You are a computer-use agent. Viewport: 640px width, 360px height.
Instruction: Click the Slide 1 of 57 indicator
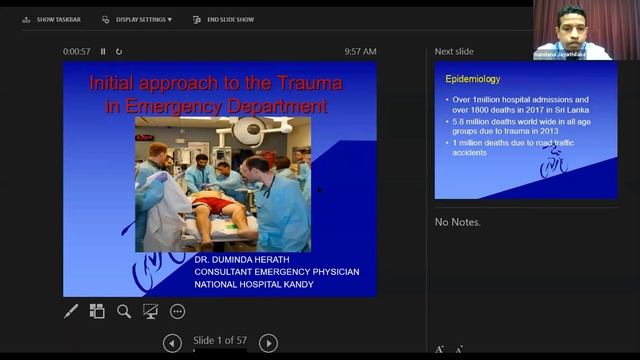pyautogui.click(x=220, y=340)
